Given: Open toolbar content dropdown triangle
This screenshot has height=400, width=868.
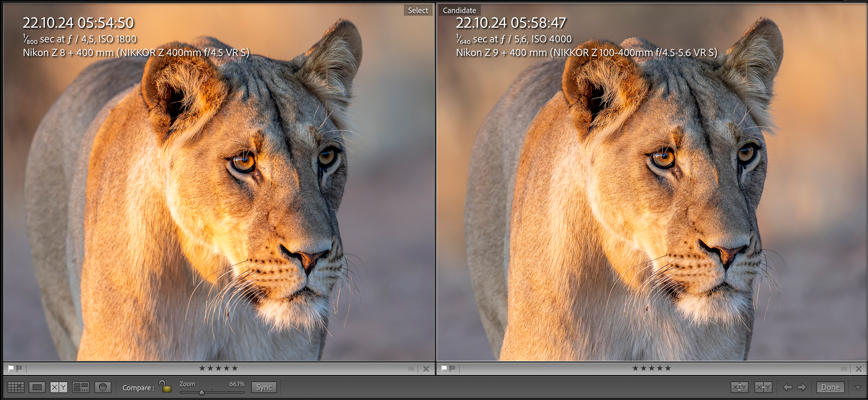Looking at the screenshot, I should 858,387.
